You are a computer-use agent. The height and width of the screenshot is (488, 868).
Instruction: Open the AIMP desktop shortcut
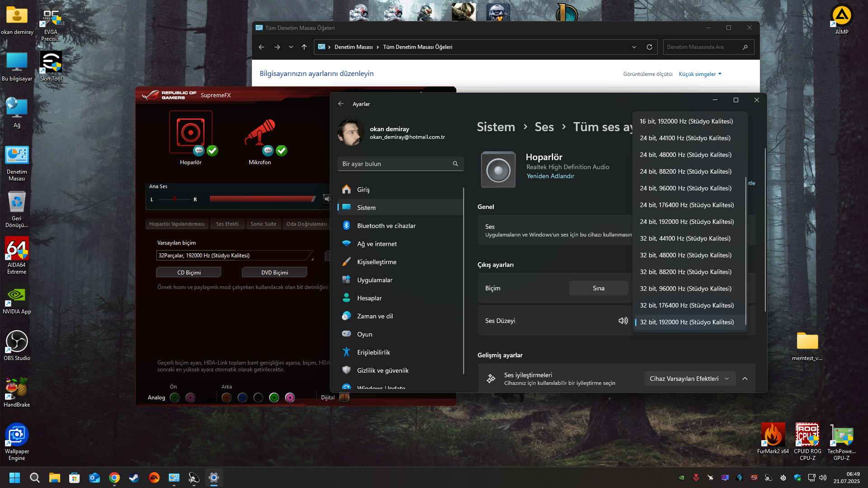pyautogui.click(x=841, y=19)
